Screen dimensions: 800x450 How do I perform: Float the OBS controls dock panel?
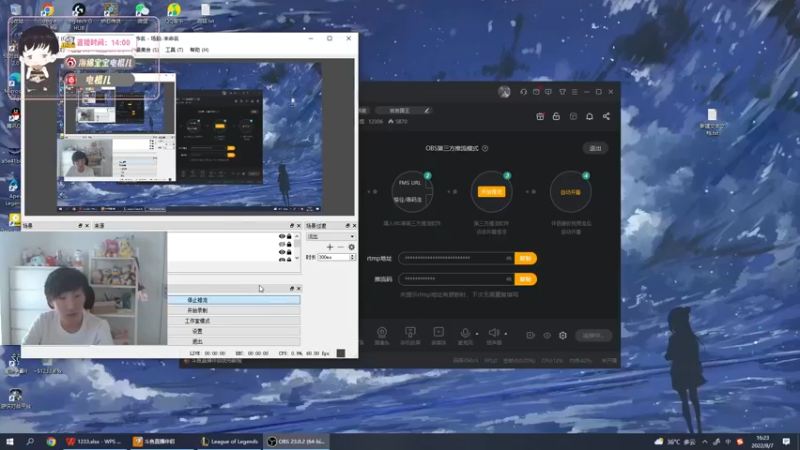tap(292, 289)
